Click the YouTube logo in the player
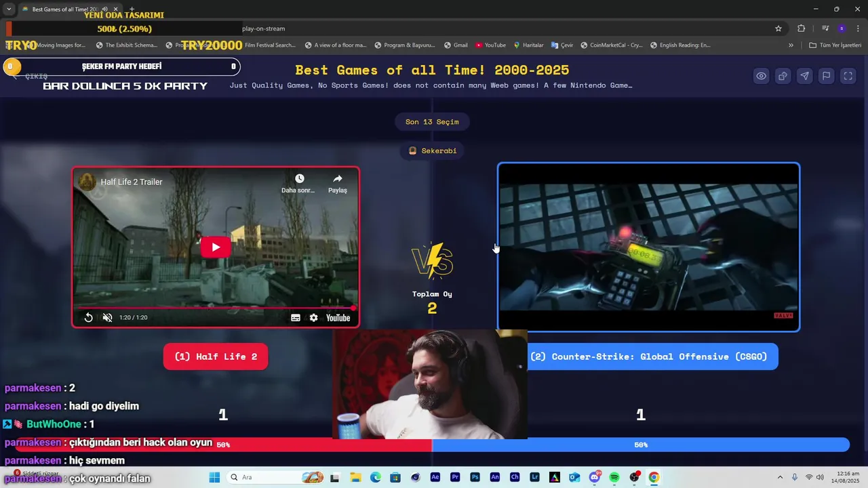The width and height of the screenshot is (868, 488). (x=338, y=317)
